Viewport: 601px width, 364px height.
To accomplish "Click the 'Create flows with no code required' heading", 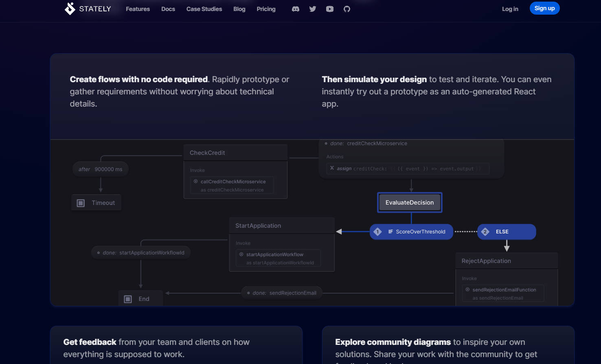I will (139, 79).
